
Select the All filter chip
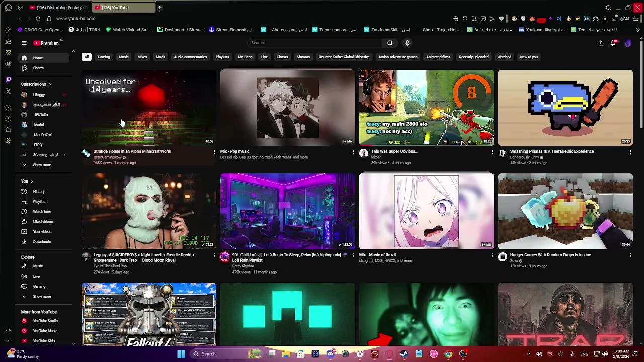pos(87,57)
